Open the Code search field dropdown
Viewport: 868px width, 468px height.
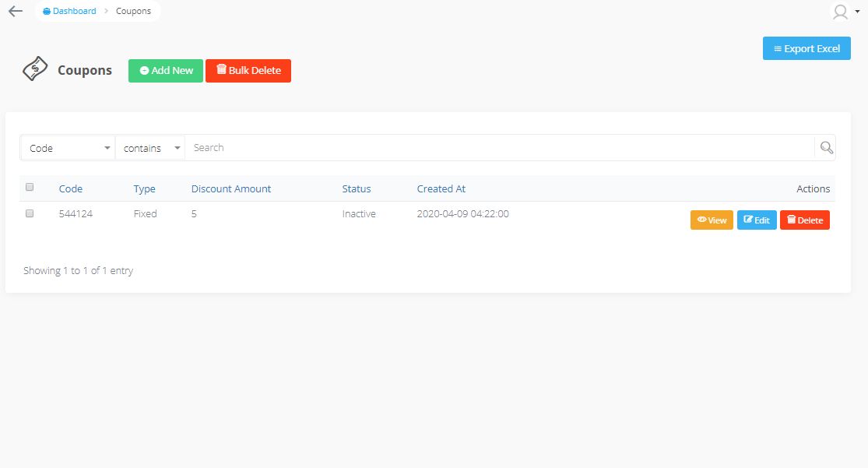click(x=68, y=148)
